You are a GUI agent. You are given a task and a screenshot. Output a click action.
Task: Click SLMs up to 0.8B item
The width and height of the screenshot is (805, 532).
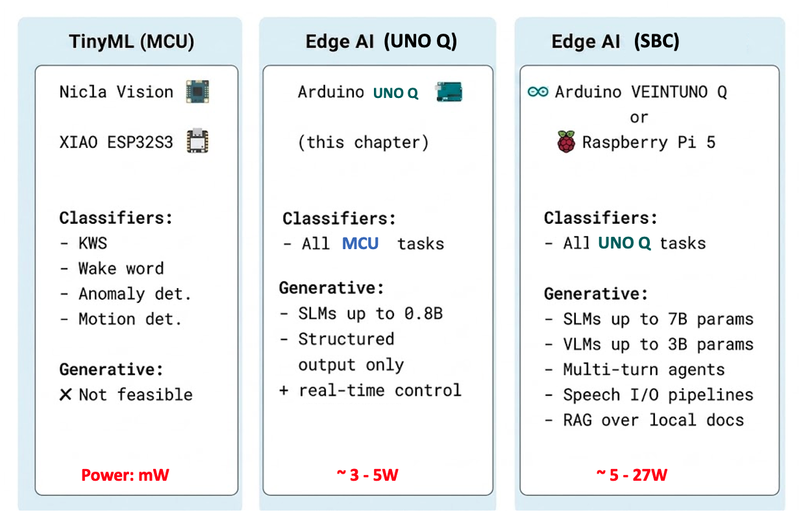361,314
